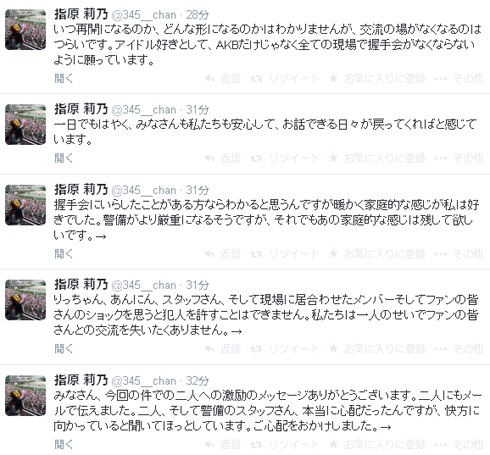Expand the tweet starting 一日でもはやく via 開く
The width and height of the screenshot is (490, 455).
(x=63, y=158)
